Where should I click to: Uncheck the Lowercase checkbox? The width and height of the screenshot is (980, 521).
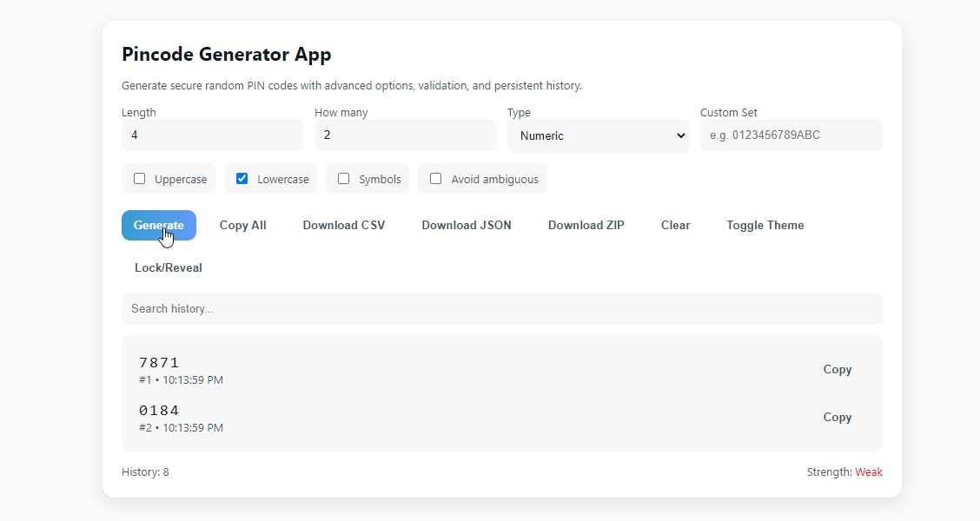click(x=242, y=179)
